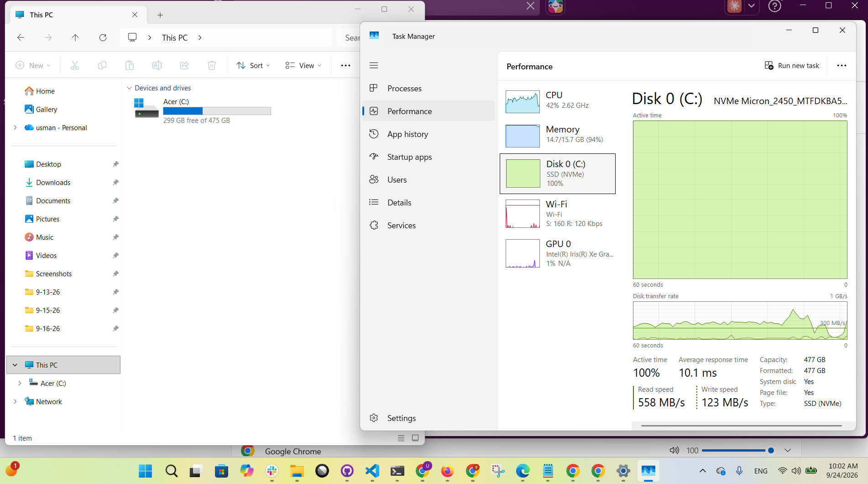Open Task Manager more options ellipsis
The image size is (868, 484).
tap(842, 66)
